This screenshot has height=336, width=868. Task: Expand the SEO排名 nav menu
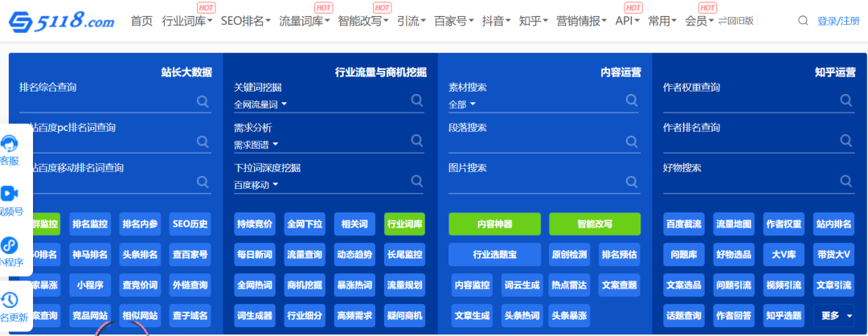(x=246, y=21)
